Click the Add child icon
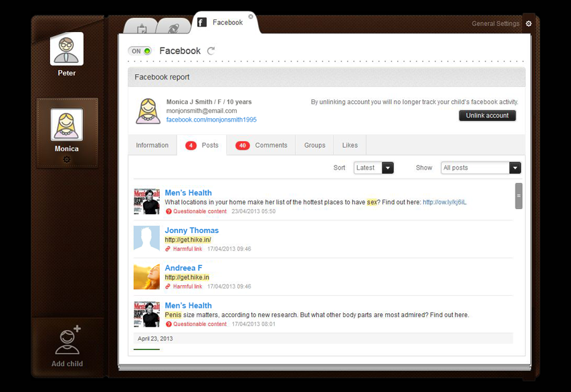The image size is (571, 392). click(x=68, y=340)
